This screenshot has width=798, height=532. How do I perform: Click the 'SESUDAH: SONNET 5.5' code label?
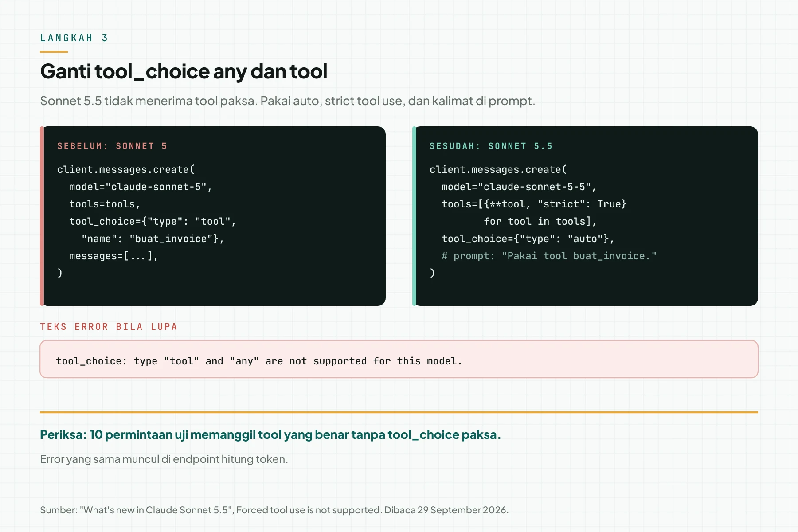coord(491,146)
